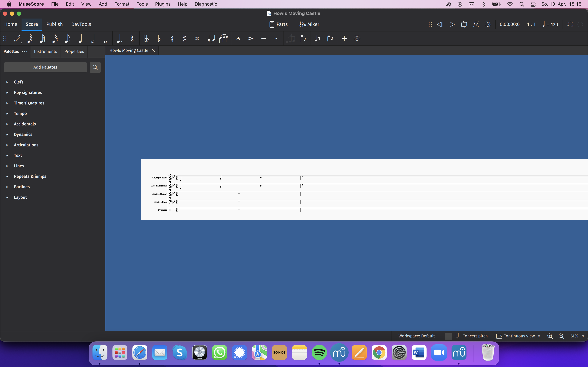Open the Parts window

coord(278,24)
